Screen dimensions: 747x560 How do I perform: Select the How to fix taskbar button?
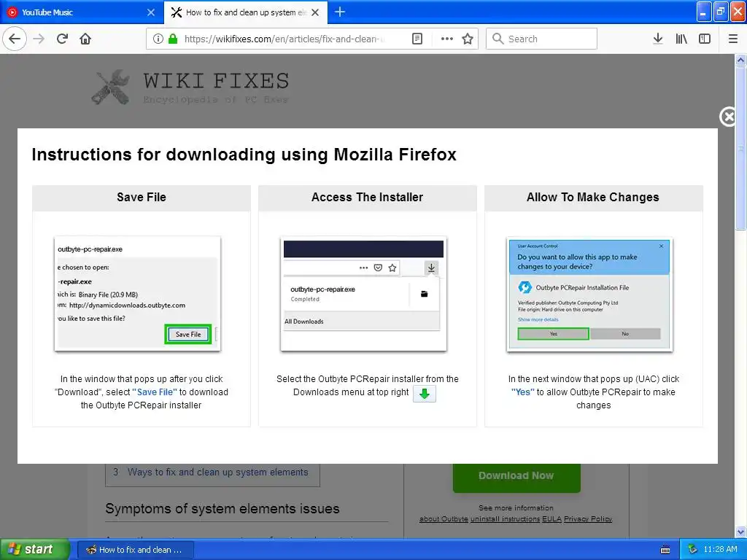coord(135,550)
